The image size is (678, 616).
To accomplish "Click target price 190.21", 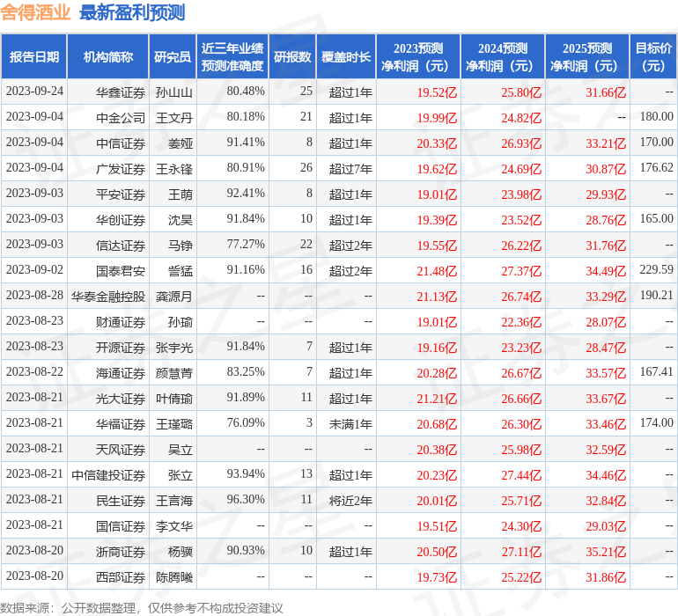I will (656, 296).
